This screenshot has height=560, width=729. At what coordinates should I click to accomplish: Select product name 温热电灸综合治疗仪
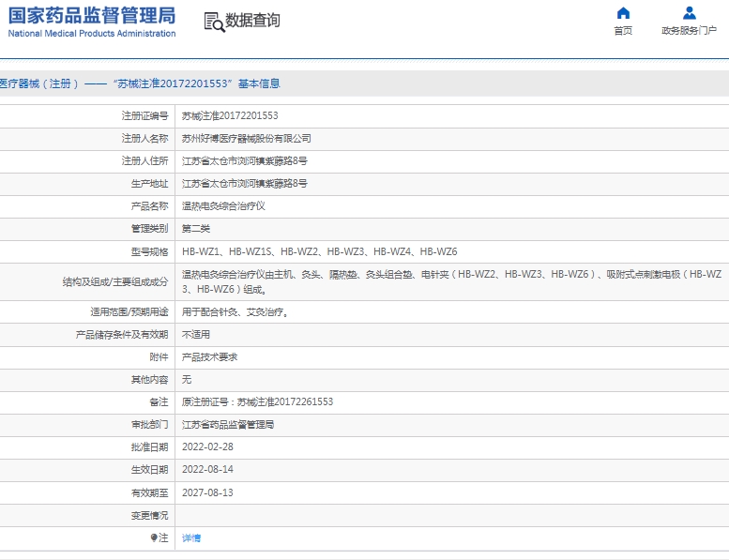(x=223, y=205)
